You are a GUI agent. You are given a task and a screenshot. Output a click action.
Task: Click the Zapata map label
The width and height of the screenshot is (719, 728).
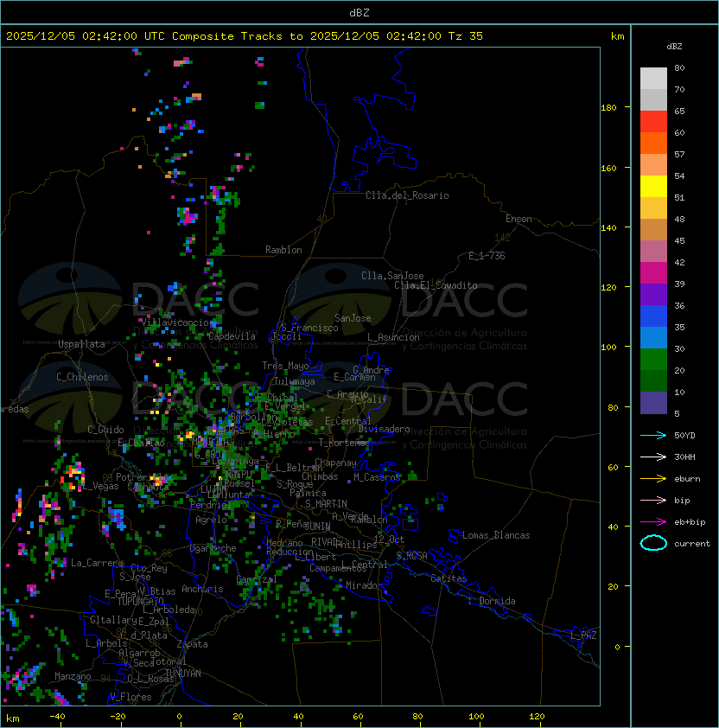click(192, 644)
